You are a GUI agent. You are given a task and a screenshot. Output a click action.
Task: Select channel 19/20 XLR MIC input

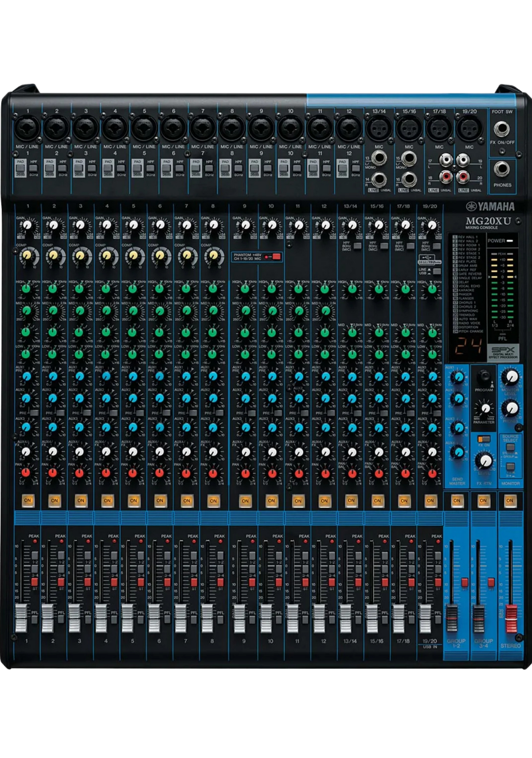pos(469,129)
